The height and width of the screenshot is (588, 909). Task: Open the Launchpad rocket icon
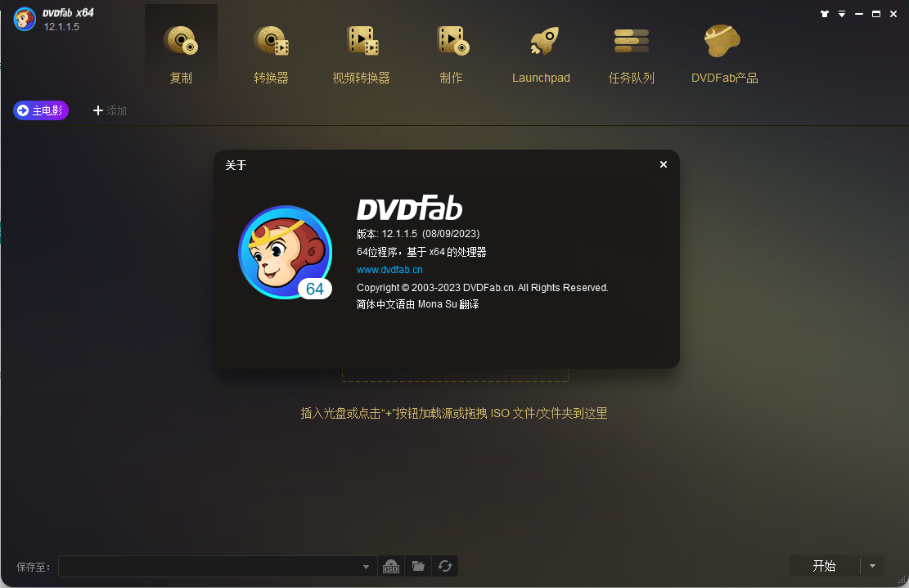pos(544,41)
